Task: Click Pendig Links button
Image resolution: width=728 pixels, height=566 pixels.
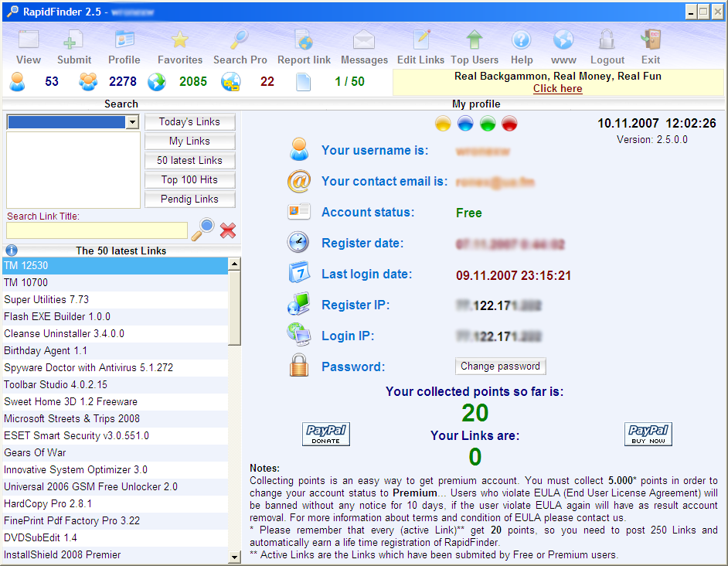Action: [x=189, y=199]
